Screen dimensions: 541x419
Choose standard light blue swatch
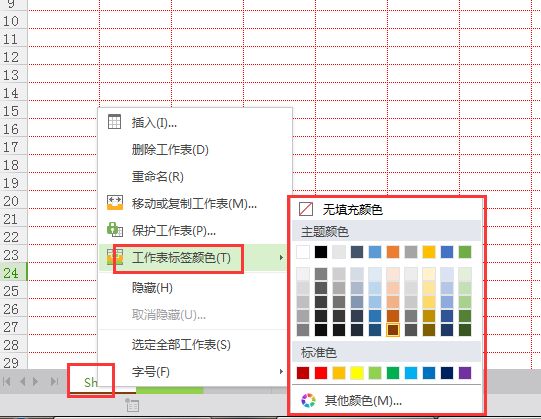pos(411,373)
